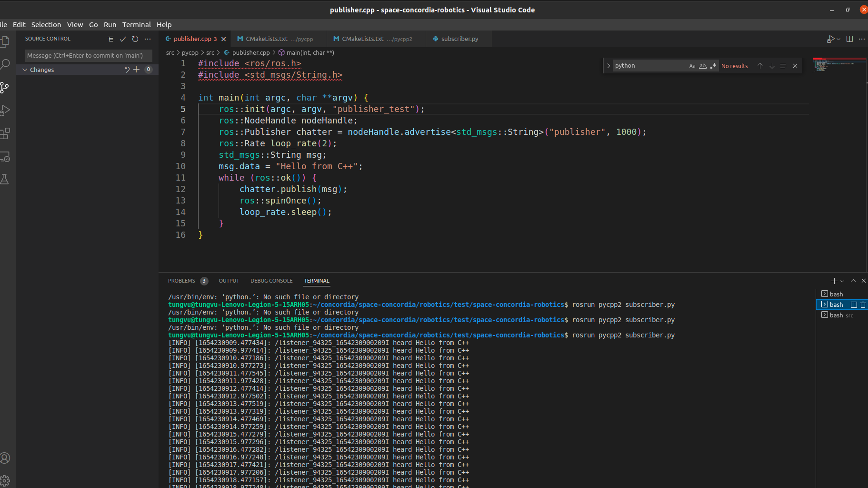Open the Manage gear menu
868x488 pixels.
(x=5, y=480)
